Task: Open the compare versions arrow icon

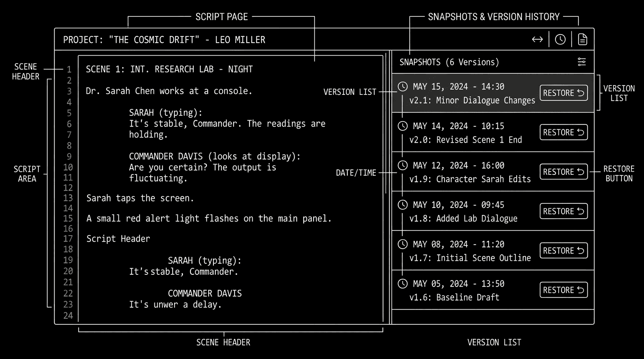Action: coord(537,39)
